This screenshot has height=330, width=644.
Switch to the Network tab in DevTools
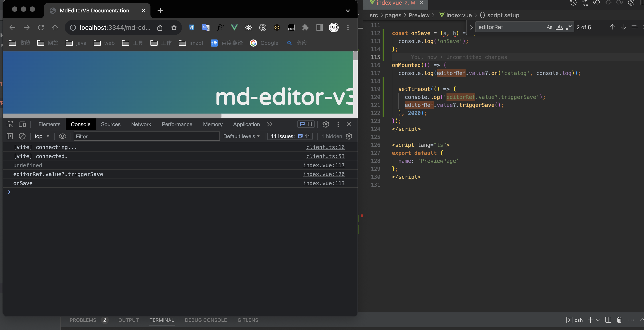pos(141,124)
